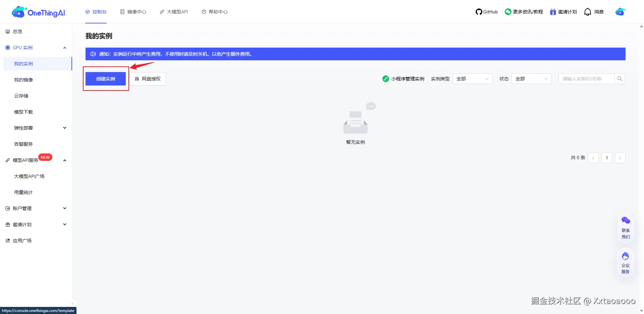Expand the 弹性部署 submenu chevron
This screenshot has height=314, width=644.
(x=65, y=128)
